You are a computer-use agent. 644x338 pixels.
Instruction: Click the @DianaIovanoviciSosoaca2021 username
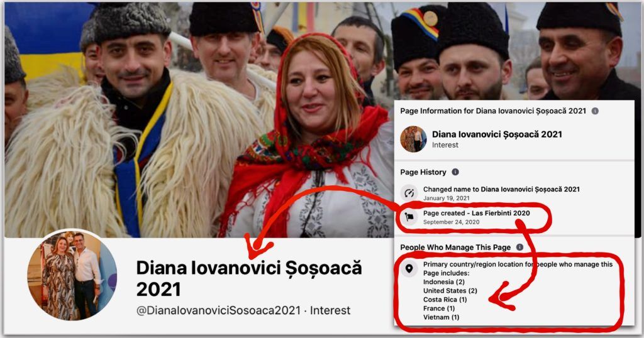(218, 310)
